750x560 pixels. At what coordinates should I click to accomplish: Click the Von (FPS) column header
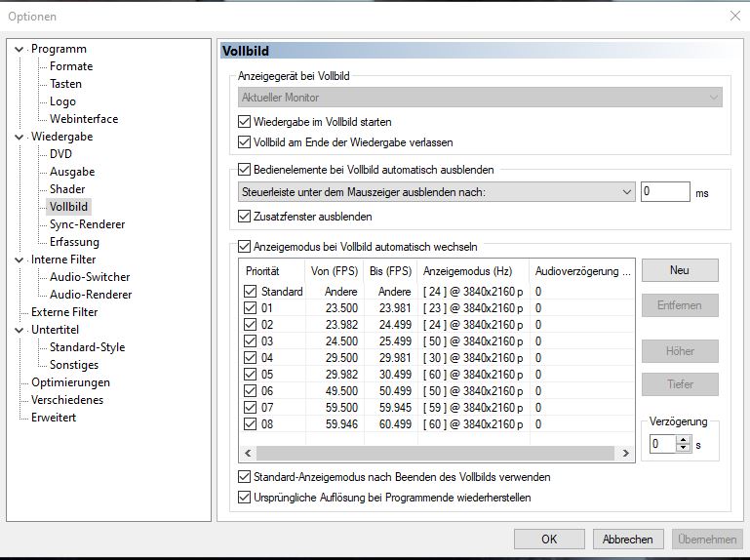point(334,271)
